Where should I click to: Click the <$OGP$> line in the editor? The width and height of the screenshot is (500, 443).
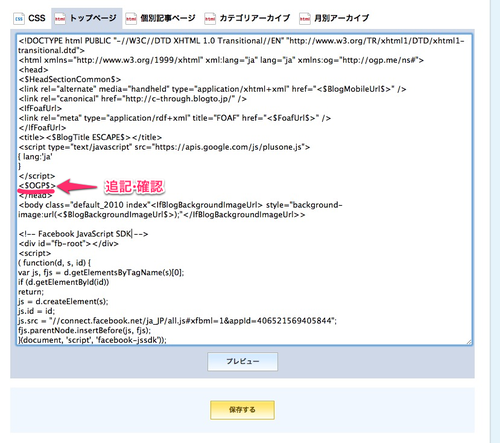coord(37,185)
